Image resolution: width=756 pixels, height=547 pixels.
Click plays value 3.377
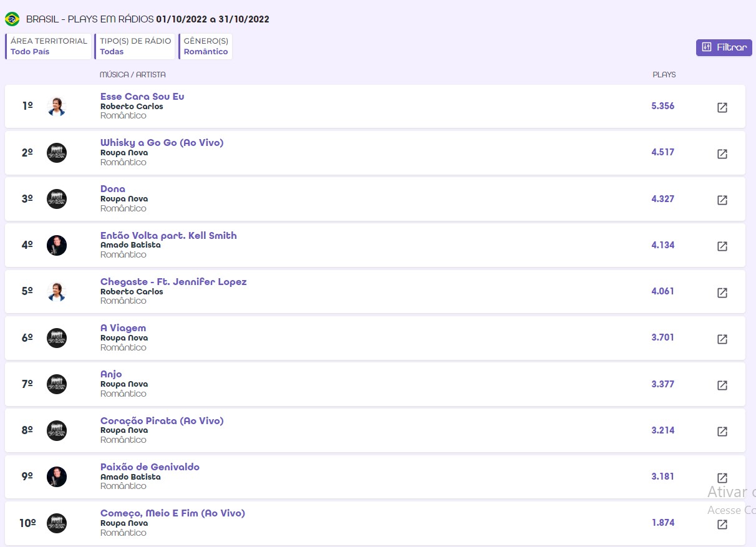pyautogui.click(x=663, y=384)
